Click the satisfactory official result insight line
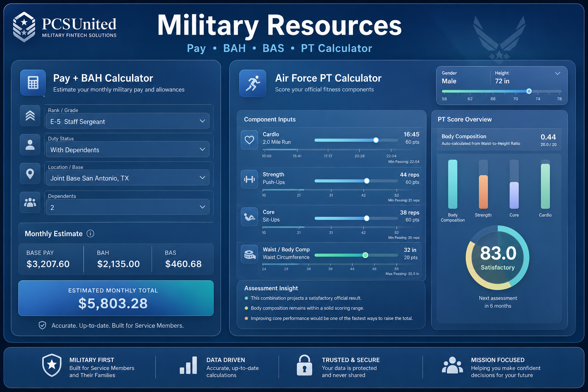The height and width of the screenshot is (392, 588). pos(306,298)
